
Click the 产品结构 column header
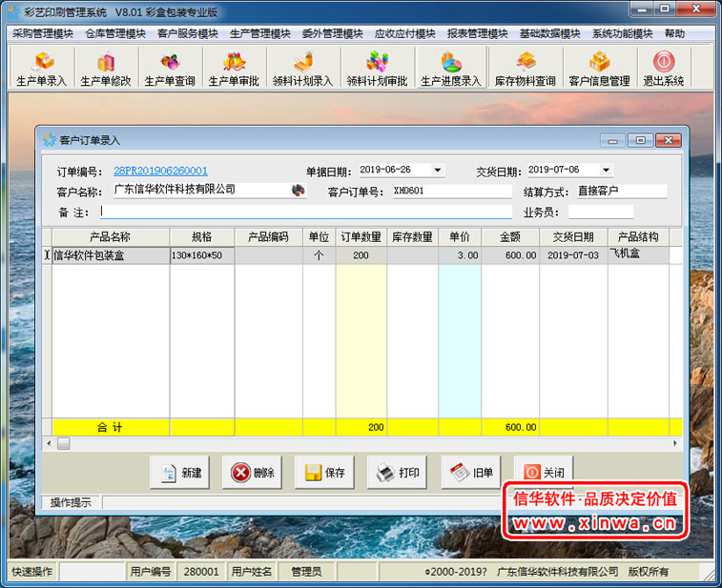pyautogui.click(x=638, y=237)
